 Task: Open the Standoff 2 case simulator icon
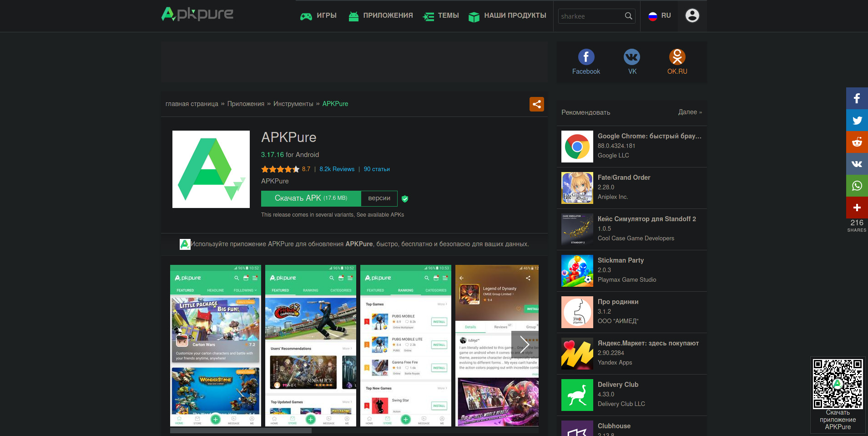[x=577, y=229]
